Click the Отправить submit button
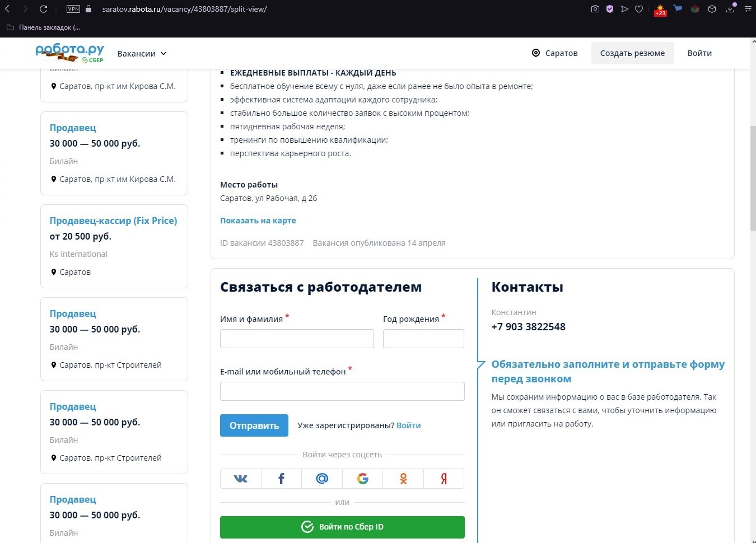 254,425
